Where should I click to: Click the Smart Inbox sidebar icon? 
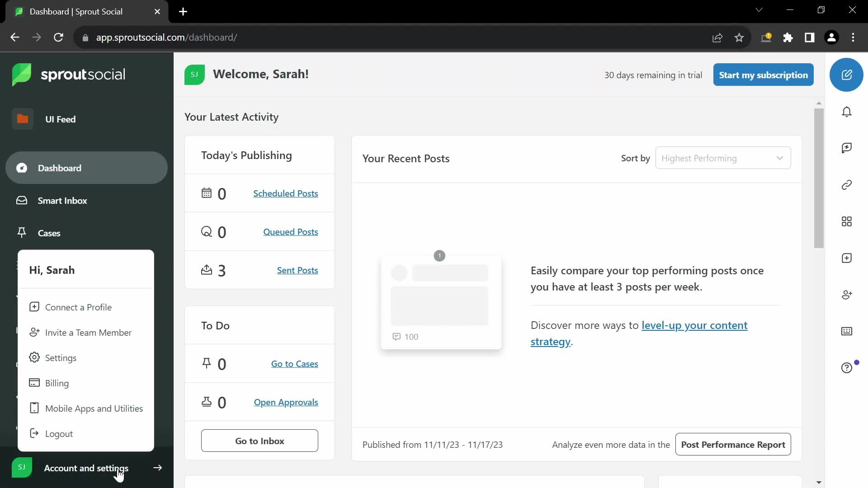point(21,200)
